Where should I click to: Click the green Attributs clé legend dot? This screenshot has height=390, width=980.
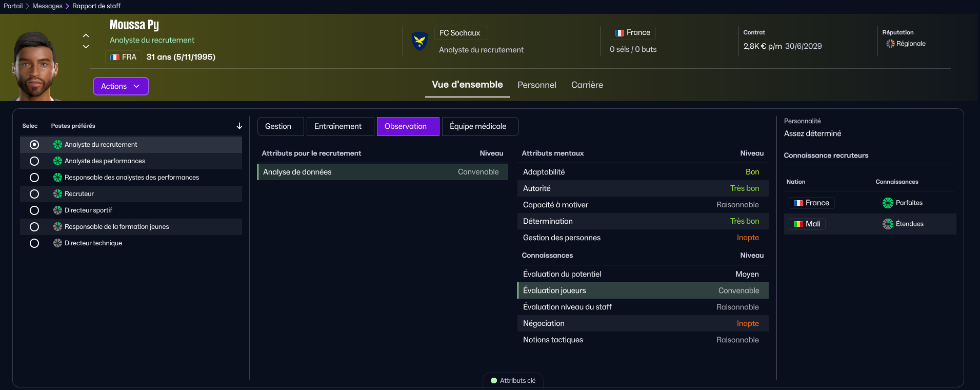click(x=494, y=381)
